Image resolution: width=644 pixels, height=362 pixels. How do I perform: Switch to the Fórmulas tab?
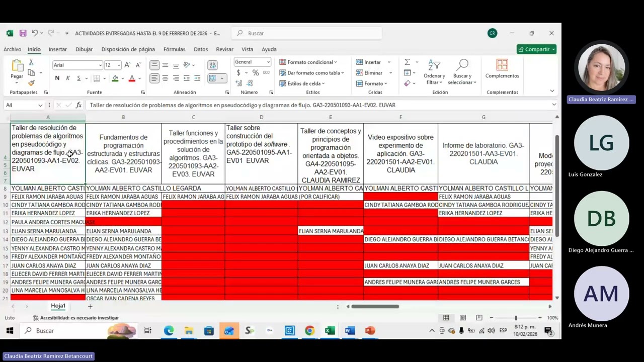(174, 49)
